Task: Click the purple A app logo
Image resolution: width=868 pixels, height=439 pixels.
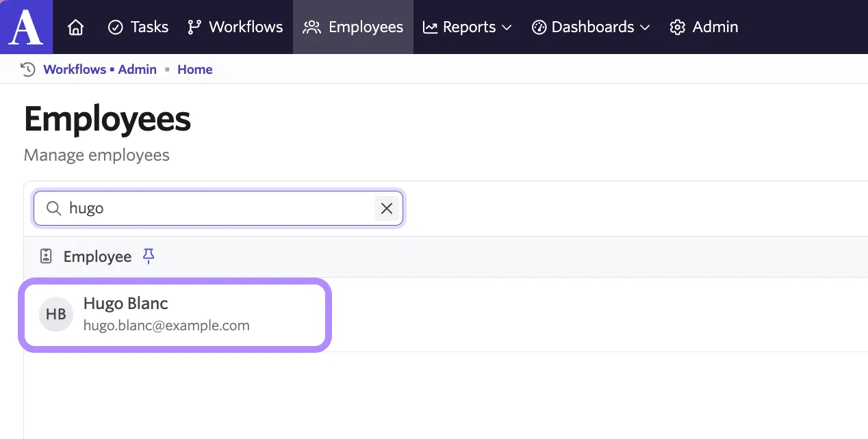Action: pyautogui.click(x=26, y=27)
